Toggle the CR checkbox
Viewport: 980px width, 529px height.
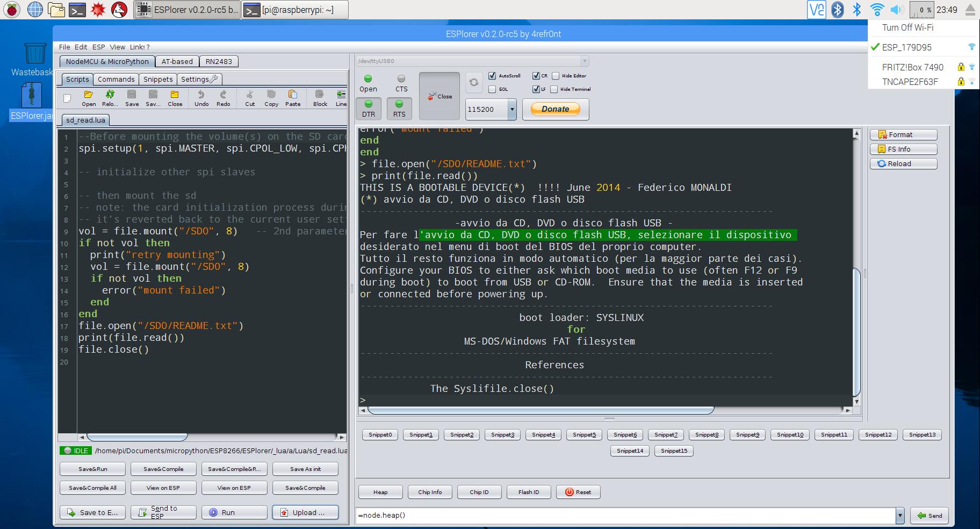tap(536, 76)
